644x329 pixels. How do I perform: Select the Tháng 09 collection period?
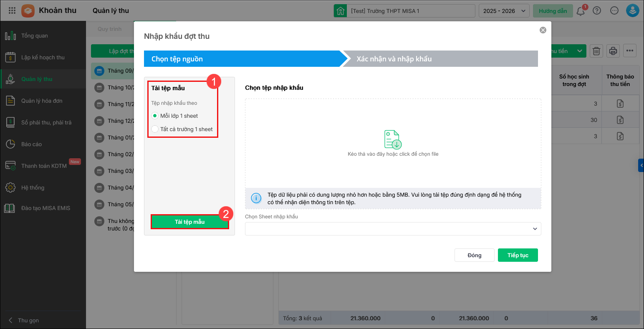click(113, 71)
